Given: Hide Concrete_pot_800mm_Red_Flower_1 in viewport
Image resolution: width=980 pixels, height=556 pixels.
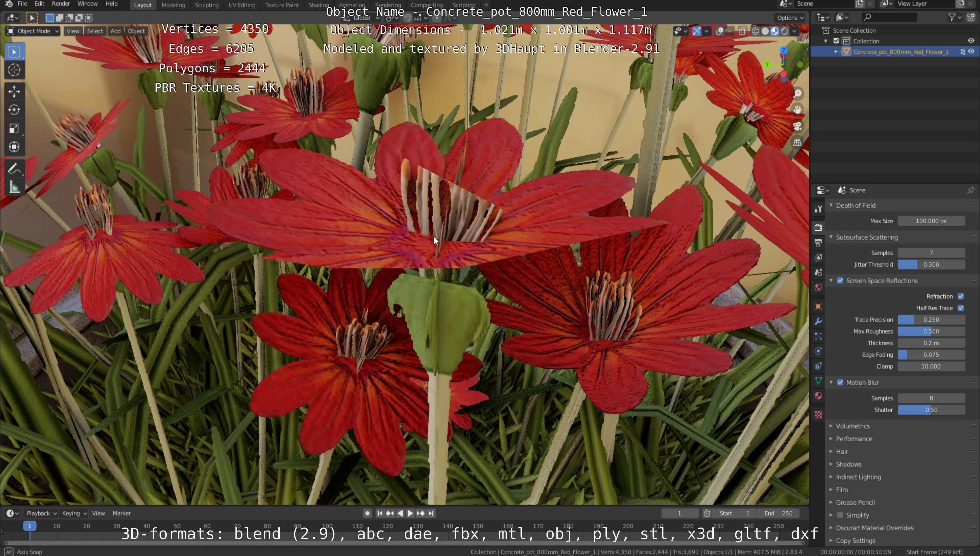Looking at the screenshot, I should click(x=971, y=51).
